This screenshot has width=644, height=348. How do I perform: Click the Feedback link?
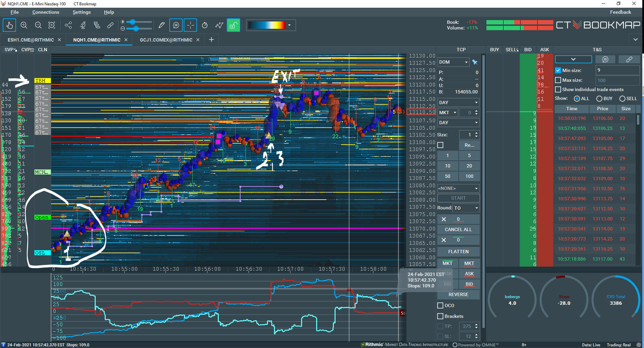click(x=621, y=12)
